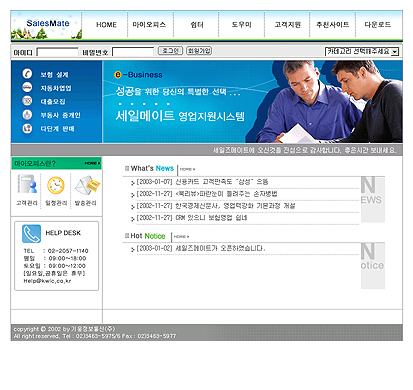Image resolution: width=413 pixels, height=390 pixels.
Task: Click the 로그인 login button
Action: [x=170, y=51]
